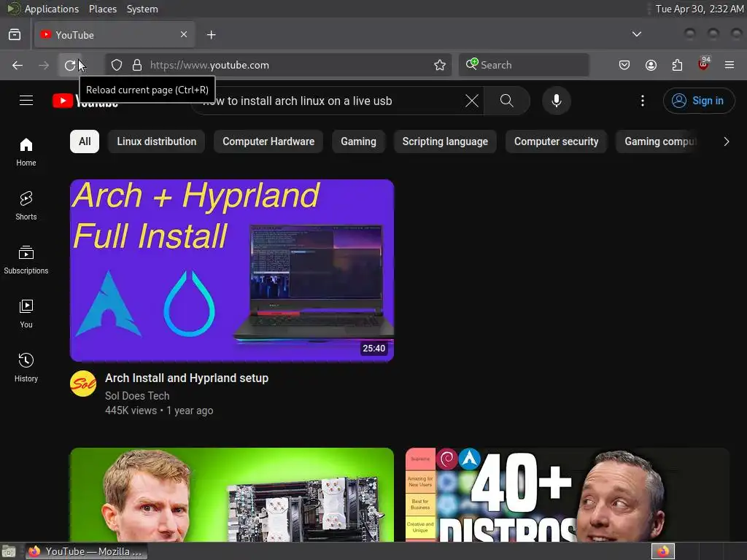Click the YouTube search magnifier button
This screenshot has height=560, width=747.
(507, 101)
